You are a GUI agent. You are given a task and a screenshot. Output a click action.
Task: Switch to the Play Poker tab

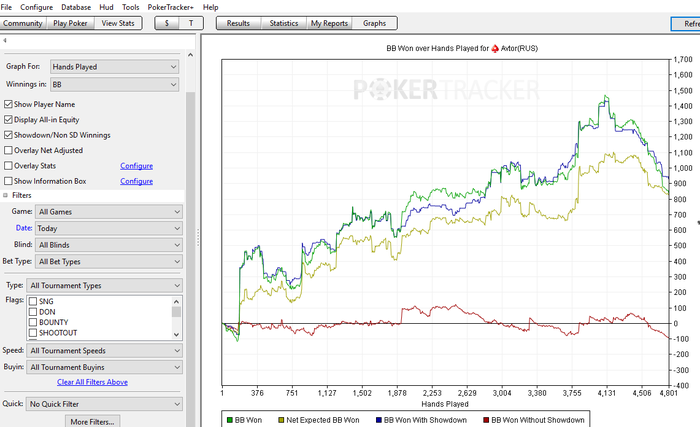coord(70,23)
